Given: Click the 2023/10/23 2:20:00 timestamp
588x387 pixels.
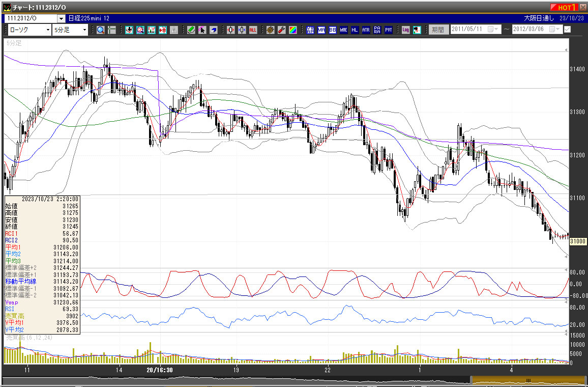Looking at the screenshot, I should pos(50,199).
